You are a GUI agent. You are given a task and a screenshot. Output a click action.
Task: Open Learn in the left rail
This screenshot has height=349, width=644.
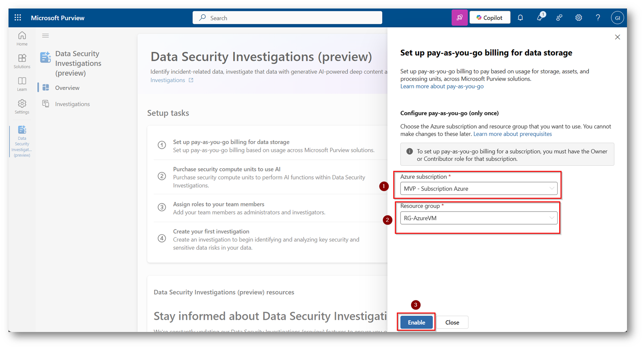pyautogui.click(x=22, y=84)
